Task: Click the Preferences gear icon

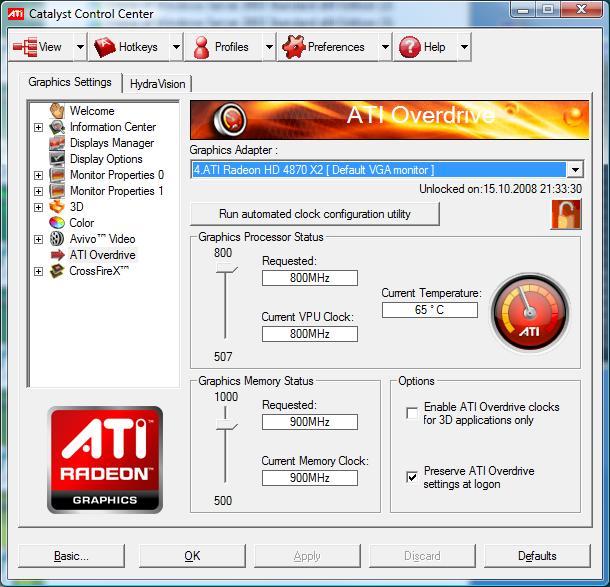Action: click(294, 47)
